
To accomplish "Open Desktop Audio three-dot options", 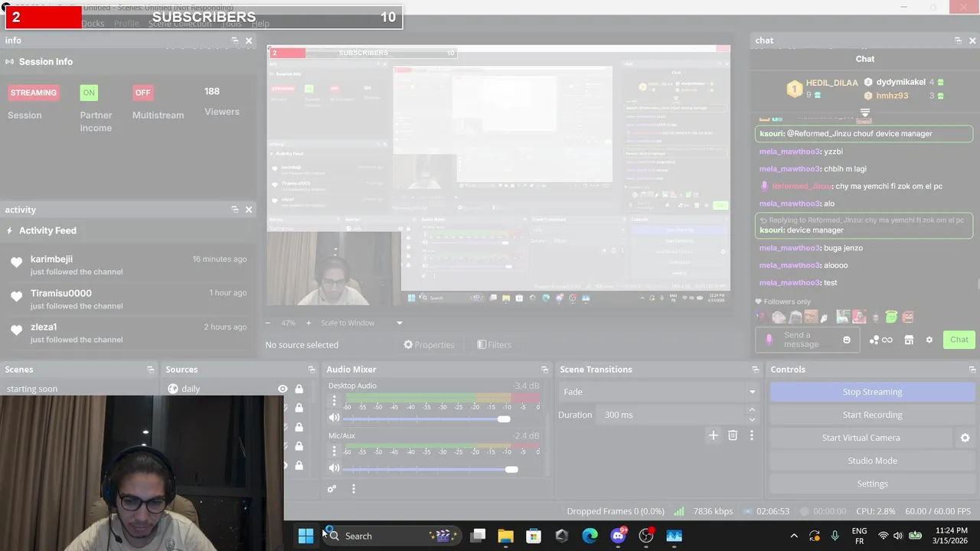I will pos(334,401).
